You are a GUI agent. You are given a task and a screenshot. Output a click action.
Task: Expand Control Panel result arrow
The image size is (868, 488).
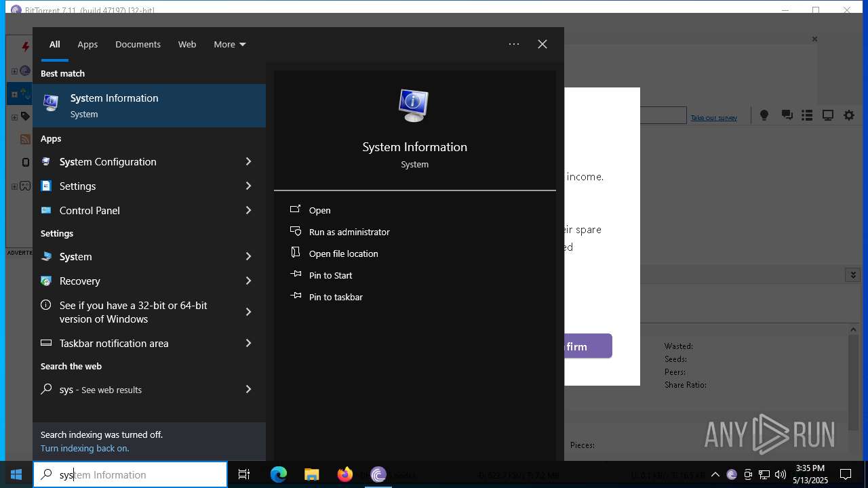(x=248, y=210)
